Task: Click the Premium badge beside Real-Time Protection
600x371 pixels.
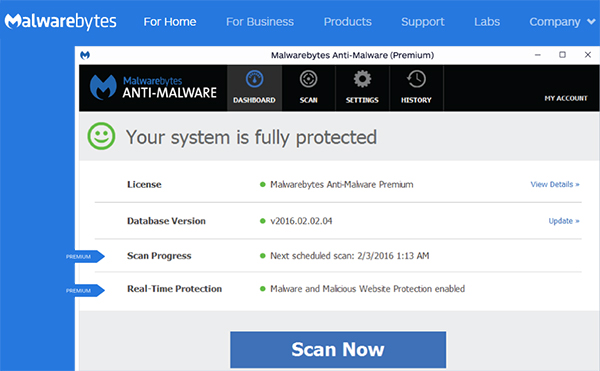Action: (85, 291)
